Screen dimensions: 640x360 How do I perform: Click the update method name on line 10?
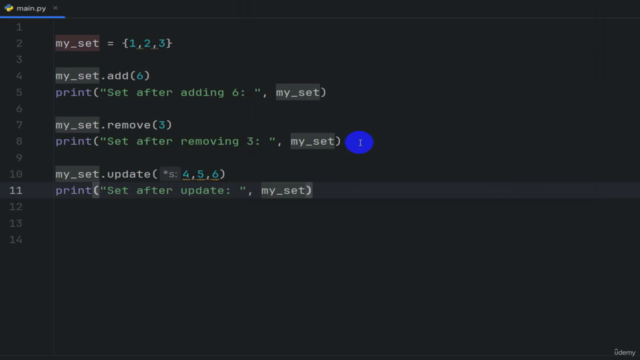tap(129, 174)
